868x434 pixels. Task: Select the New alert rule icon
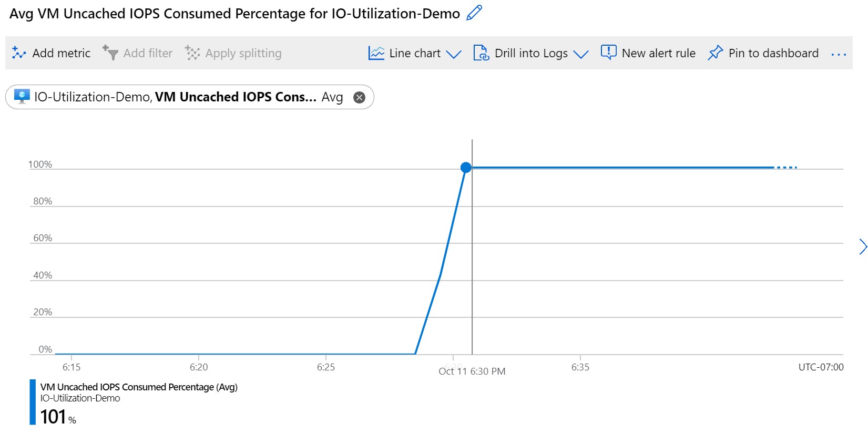(x=608, y=53)
